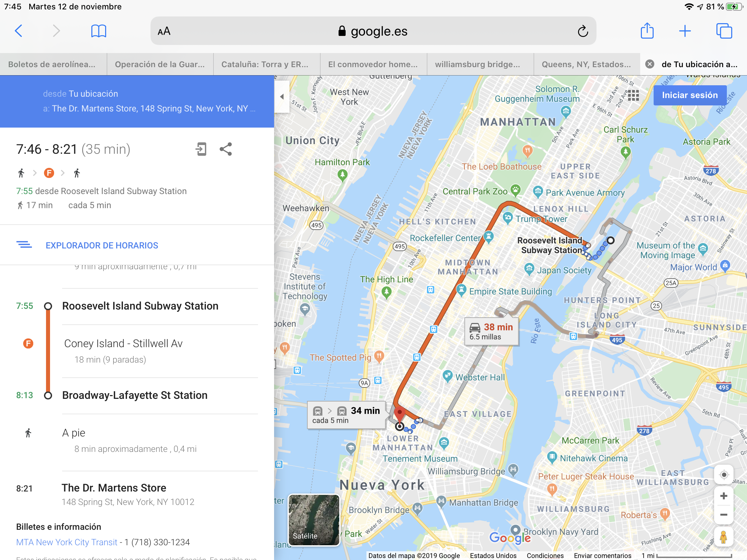Select the 38 min driving route label
Image resolution: width=747 pixels, height=560 pixels.
click(491, 331)
